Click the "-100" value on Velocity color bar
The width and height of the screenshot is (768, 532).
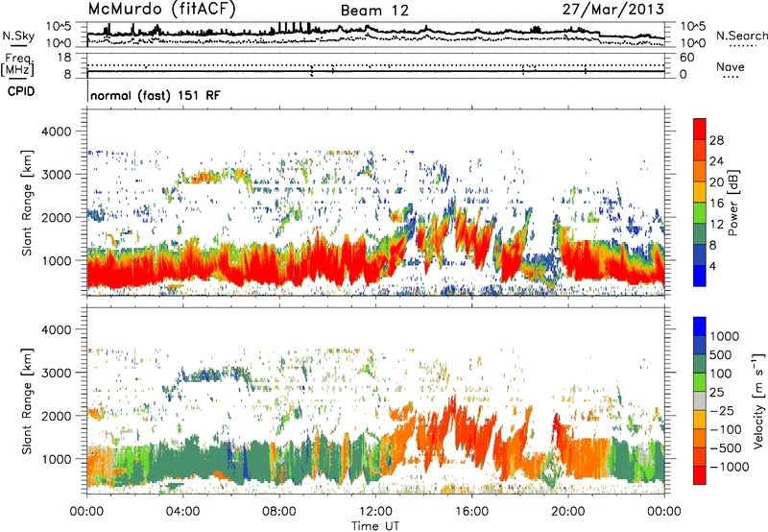click(726, 429)
